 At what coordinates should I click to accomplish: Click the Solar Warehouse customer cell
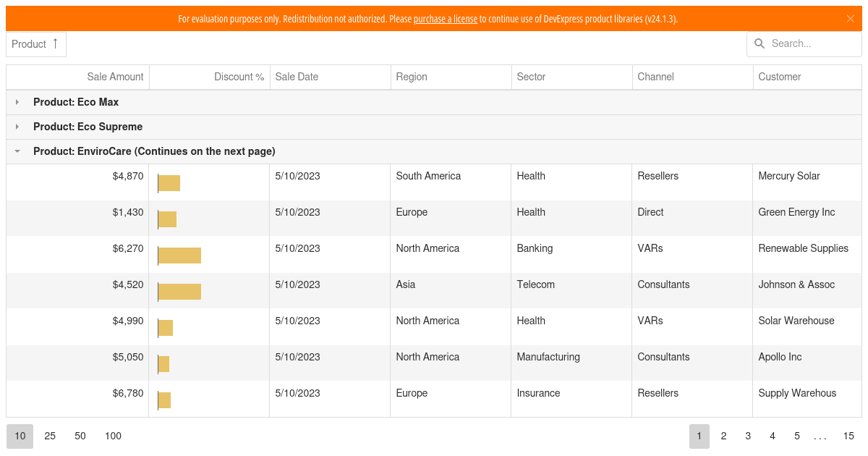(807, 327)
